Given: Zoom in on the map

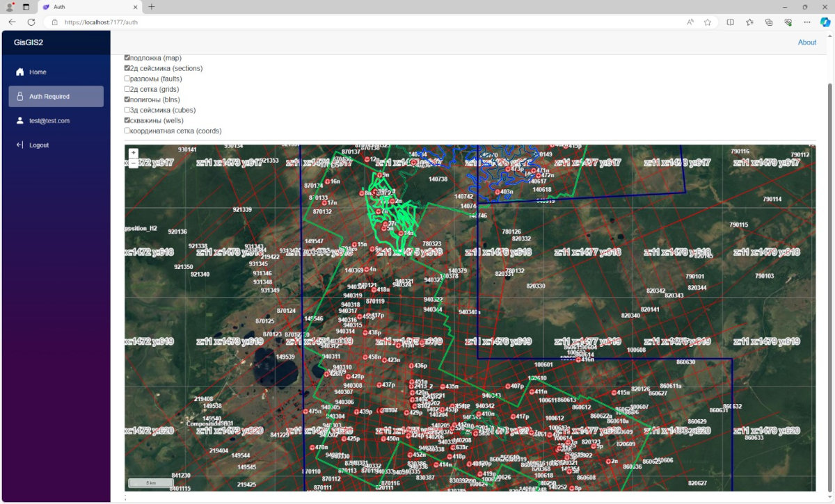Looking at the screenshot, I should pyautogui.click(x=134, y=153).
